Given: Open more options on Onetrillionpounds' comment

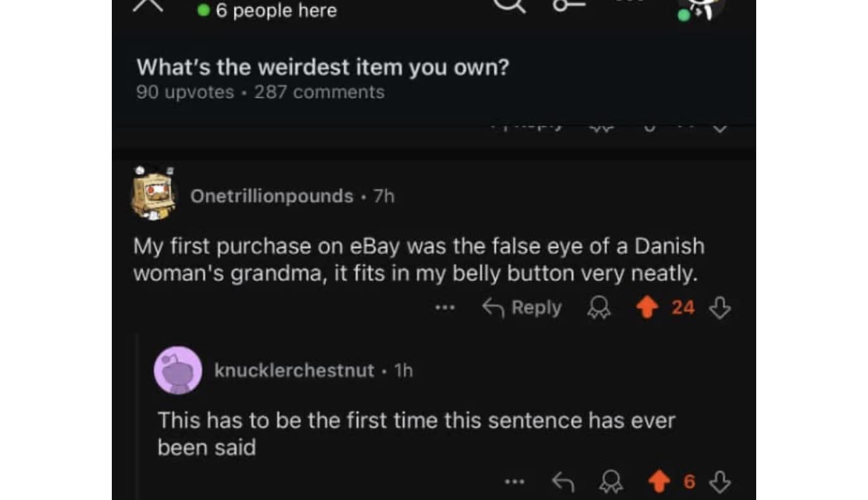Looking at the screenshot, I should point(445,308).
